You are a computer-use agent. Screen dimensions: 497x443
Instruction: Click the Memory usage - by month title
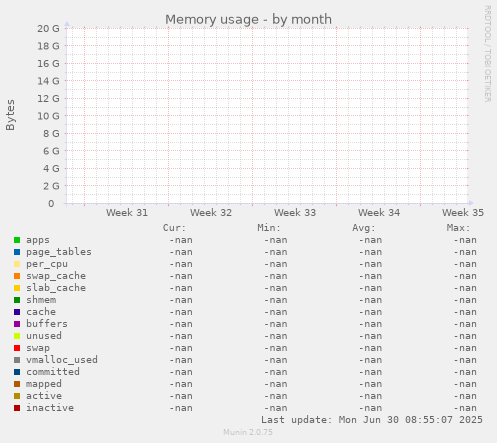(249, 19)
